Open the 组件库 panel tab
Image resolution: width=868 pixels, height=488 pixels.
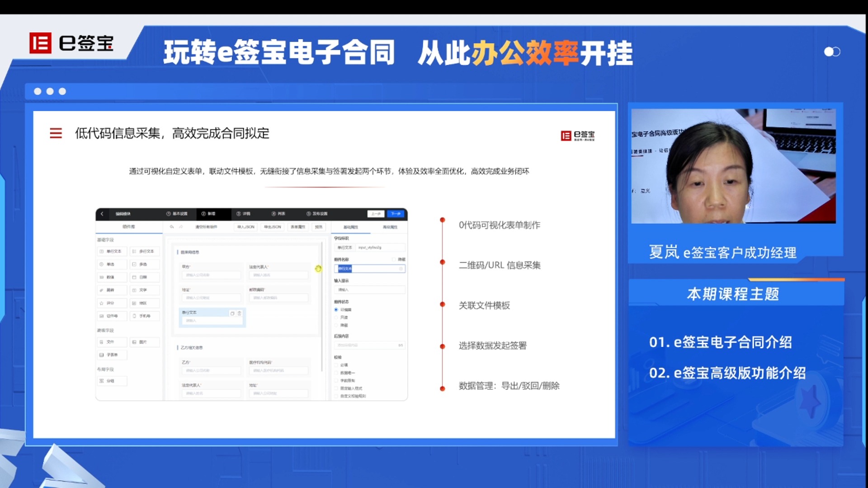coord(129,227)
